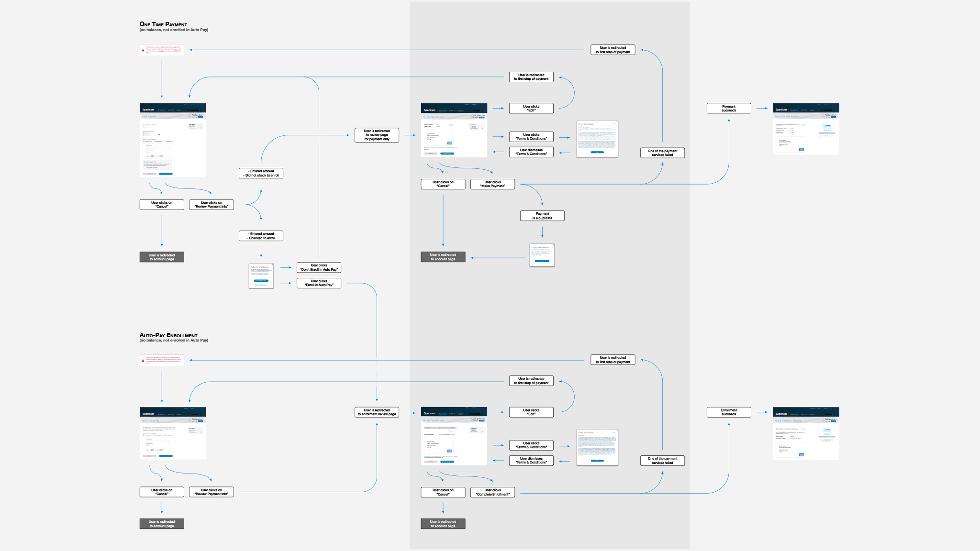Click the 'User clicks Make Payment' flow box
This screenshot has height=551, width=980.
click(492, 184)
